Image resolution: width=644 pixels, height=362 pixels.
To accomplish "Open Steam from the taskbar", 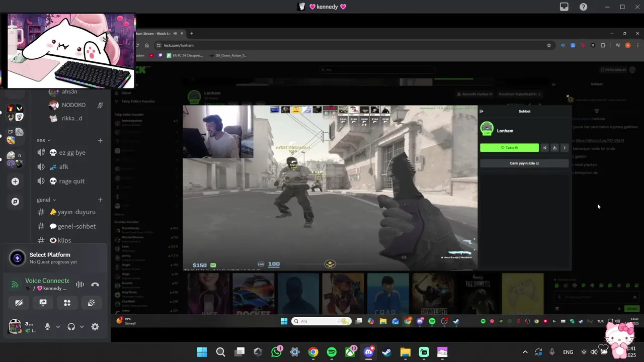I will coord(387,352).
